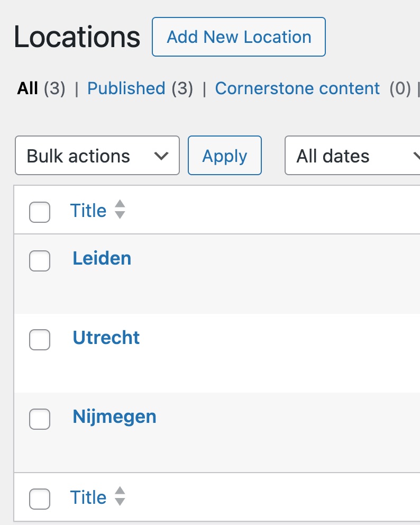This screenshot has width=420, height=525.
Task: Click Apply for bulk actions
Action: (225, 156)
